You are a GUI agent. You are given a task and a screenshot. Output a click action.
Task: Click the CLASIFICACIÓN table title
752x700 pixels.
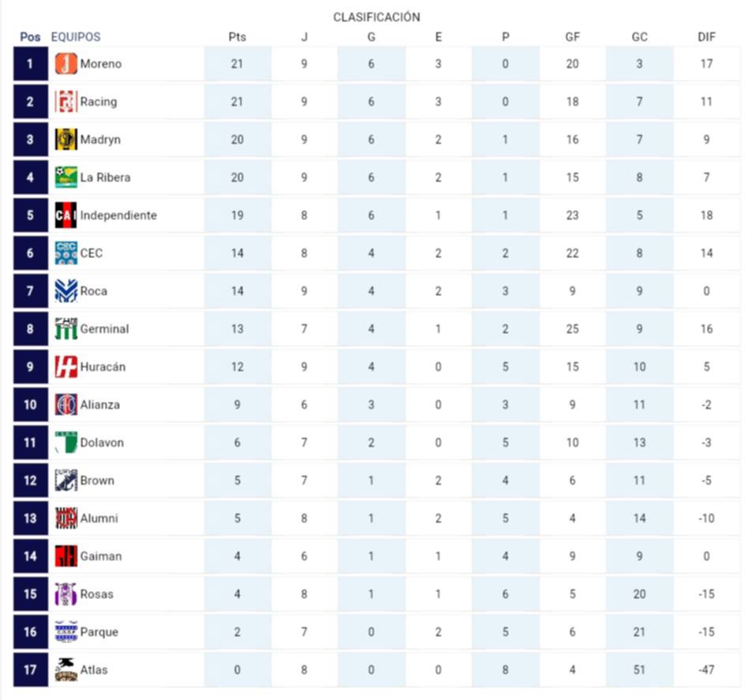(x=376, y=17)
